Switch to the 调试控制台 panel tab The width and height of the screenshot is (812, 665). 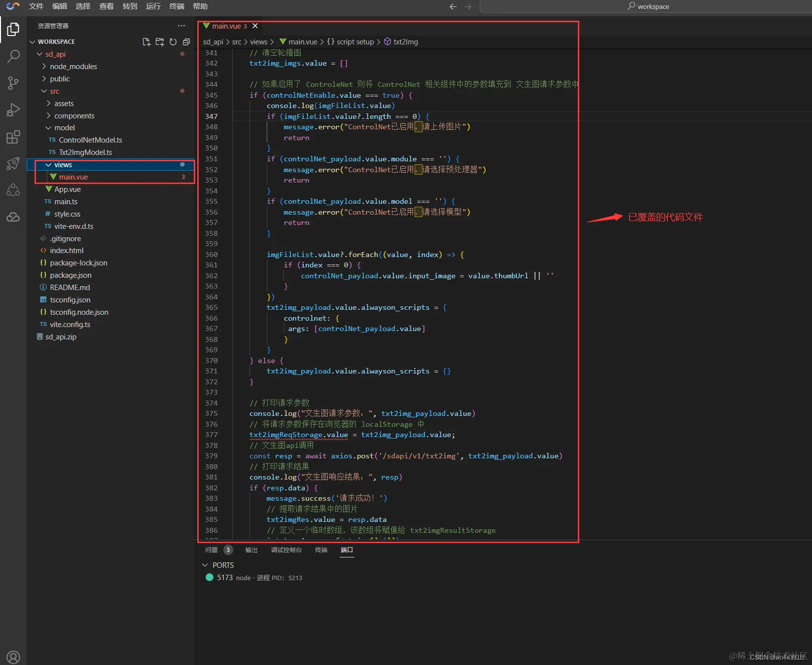(x=286, y=550)
